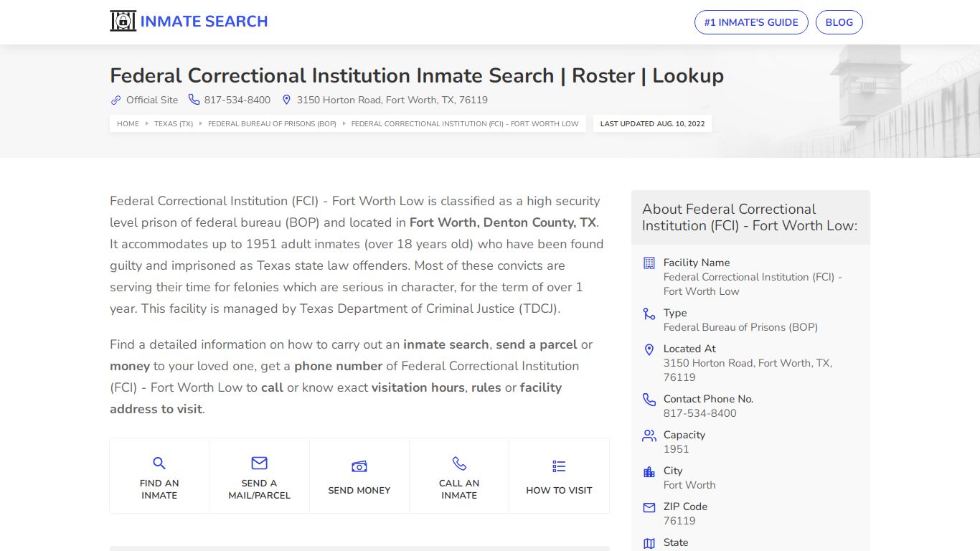Select sidebar phone value 817-534-8400
Screen dimensions: 980x551
point(700,413)
